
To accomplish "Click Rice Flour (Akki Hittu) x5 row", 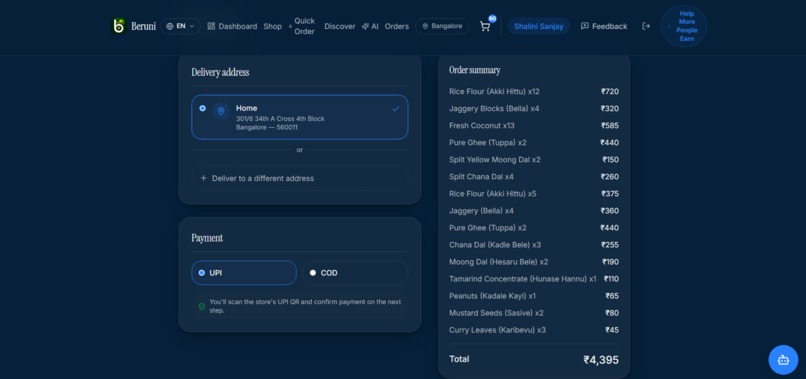I will (534, 194).
